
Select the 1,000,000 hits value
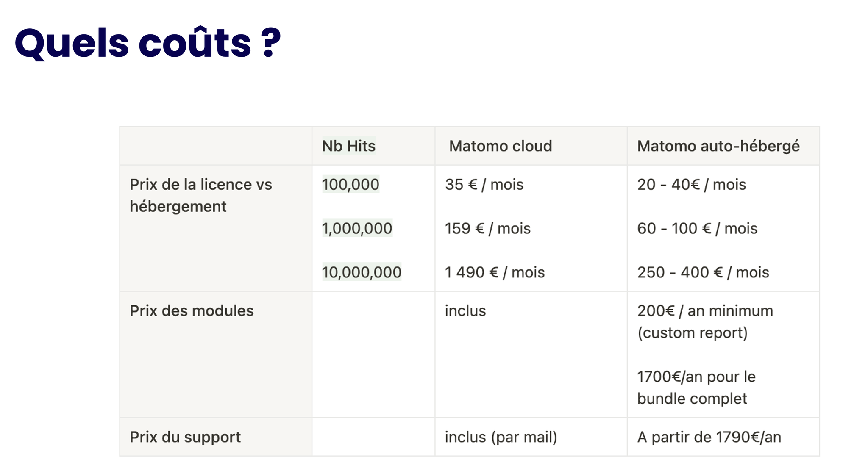coord(357,228)
